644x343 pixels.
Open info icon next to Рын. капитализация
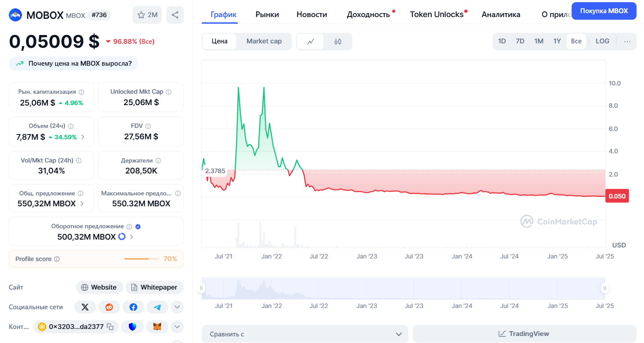pyautogui.click(x=81, y=92)
